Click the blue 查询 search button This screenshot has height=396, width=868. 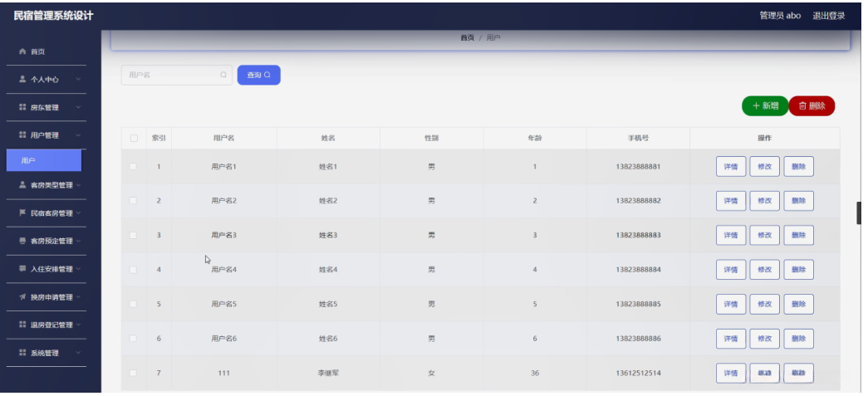pyautogui.click(x=259, y=76)
